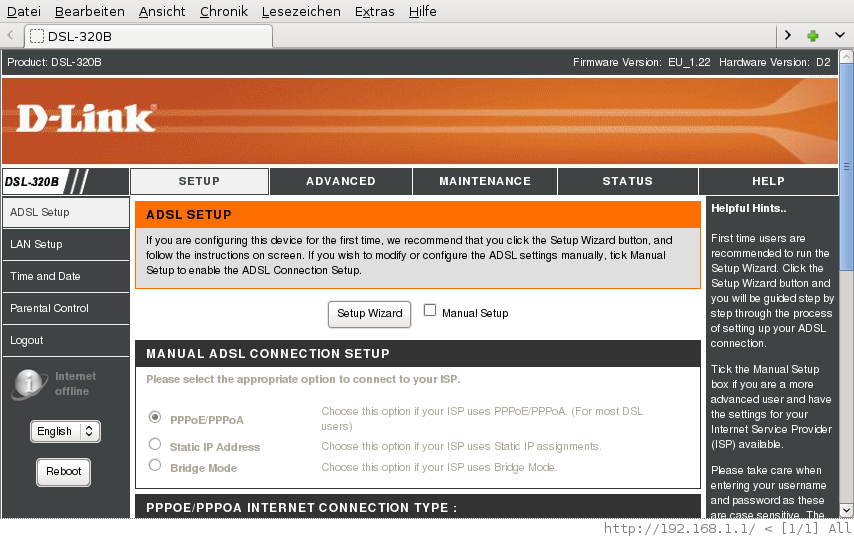Click the Internet offline status icon
Screen dimensions: 854x538
[x=30, y=383]
